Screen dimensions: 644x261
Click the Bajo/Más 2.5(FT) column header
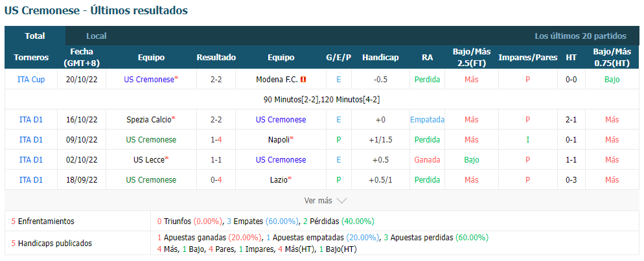click(x=472, y=58)
